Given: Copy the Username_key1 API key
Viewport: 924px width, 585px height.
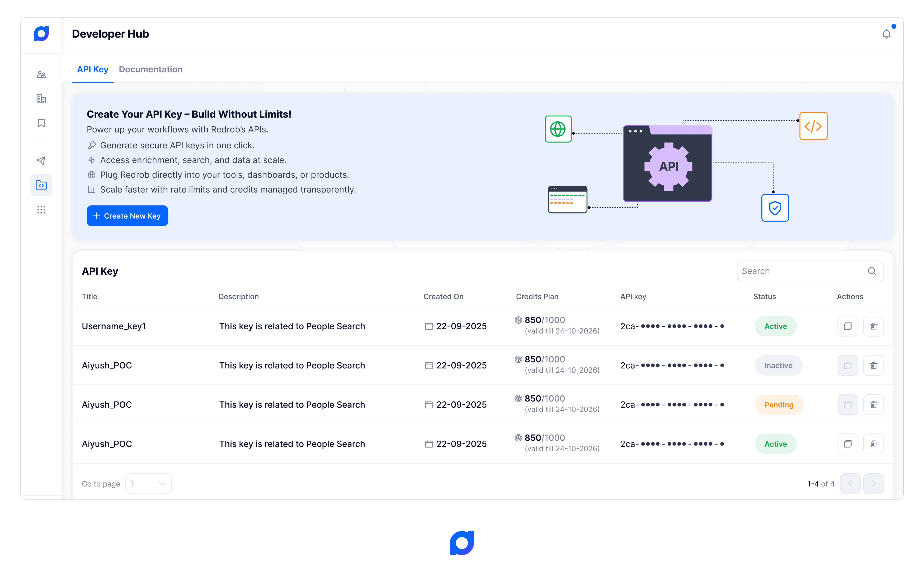Looking at the screenshot, I should coord(848,326).
